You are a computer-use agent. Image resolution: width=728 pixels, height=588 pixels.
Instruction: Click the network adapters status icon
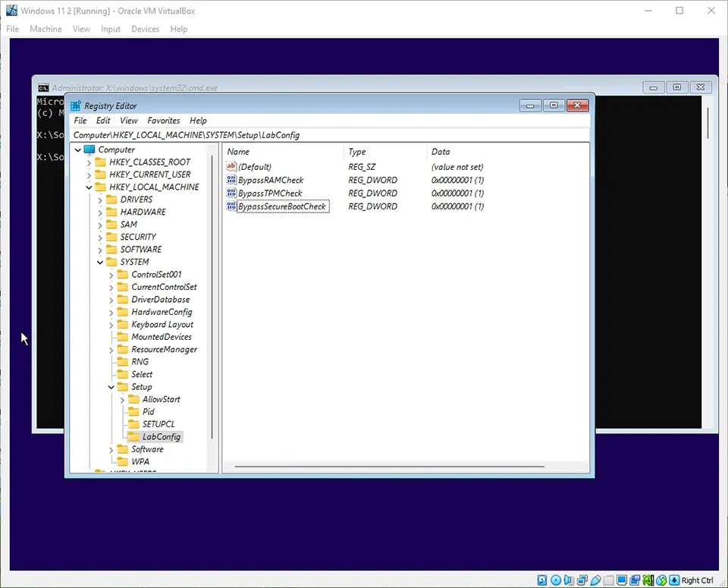[582, 580]
